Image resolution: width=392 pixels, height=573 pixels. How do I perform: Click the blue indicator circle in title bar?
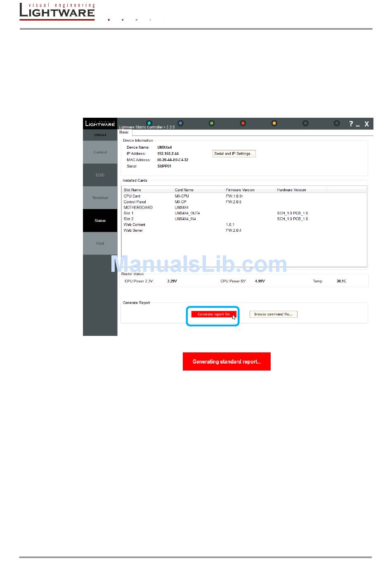pos(180,123)
